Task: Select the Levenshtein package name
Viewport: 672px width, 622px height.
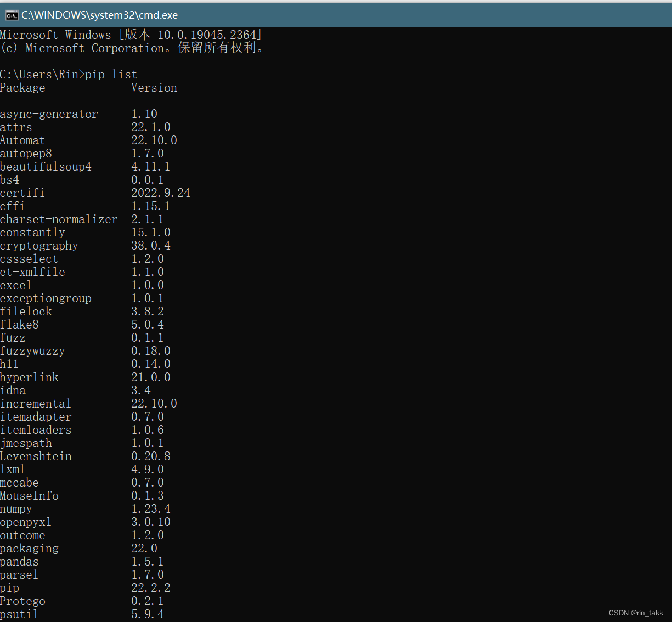Action: coord(36,456)
